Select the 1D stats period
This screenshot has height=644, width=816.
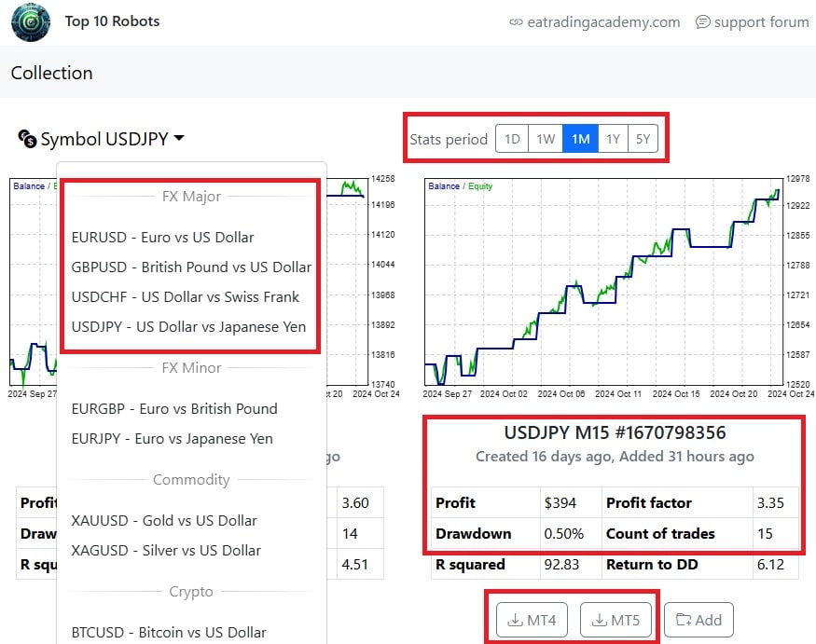click(512, 138)
